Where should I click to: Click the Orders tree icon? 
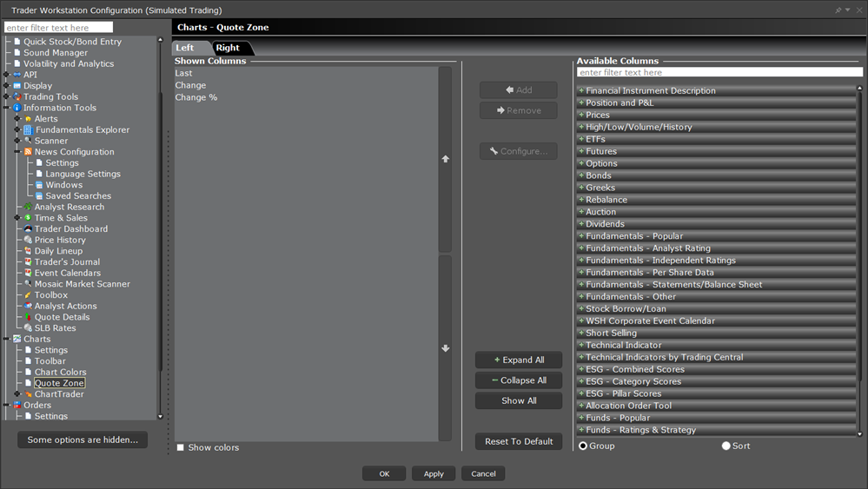pos(17,405)
